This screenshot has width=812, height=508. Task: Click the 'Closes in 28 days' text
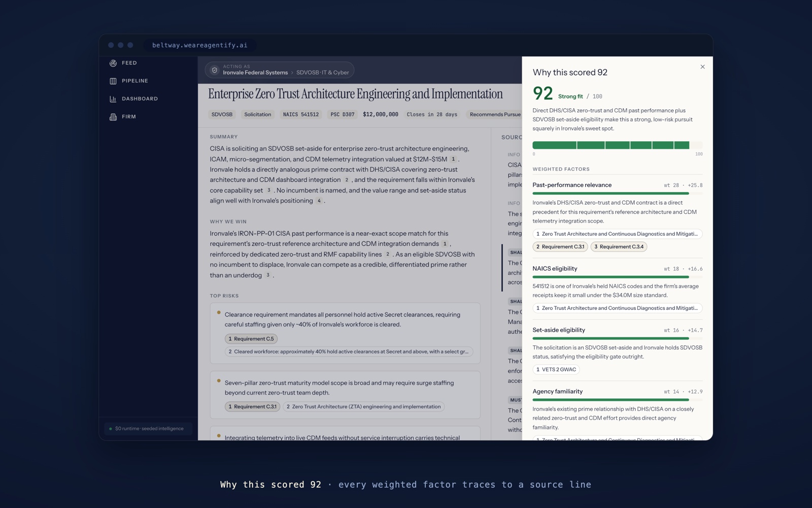point(432,114)
